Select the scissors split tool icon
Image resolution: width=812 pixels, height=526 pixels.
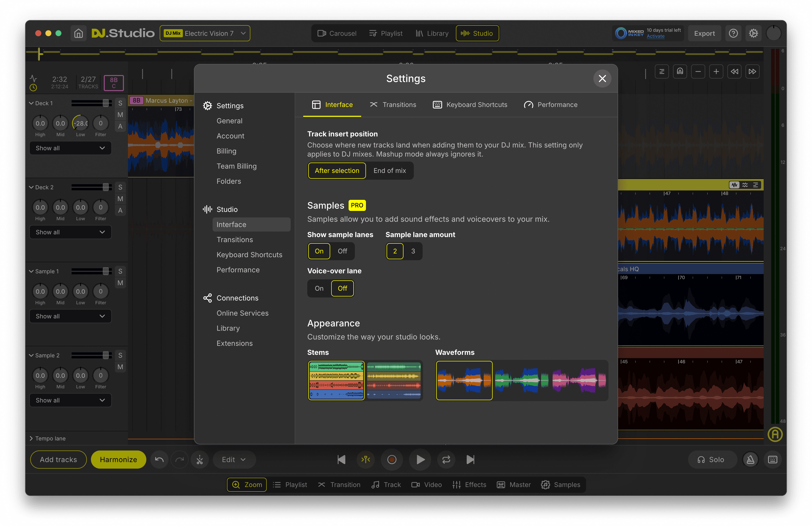point(199,460)
